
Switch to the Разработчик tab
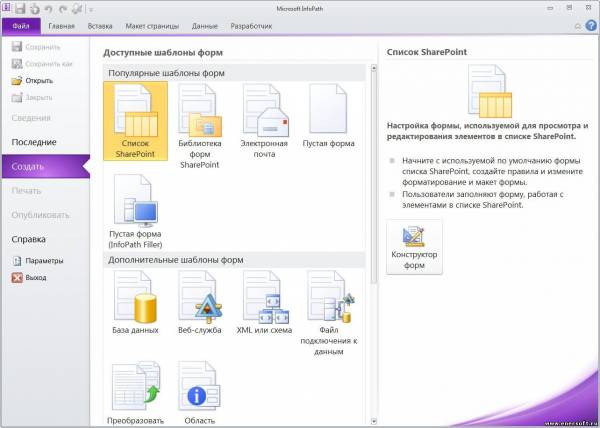coord(251,26)
